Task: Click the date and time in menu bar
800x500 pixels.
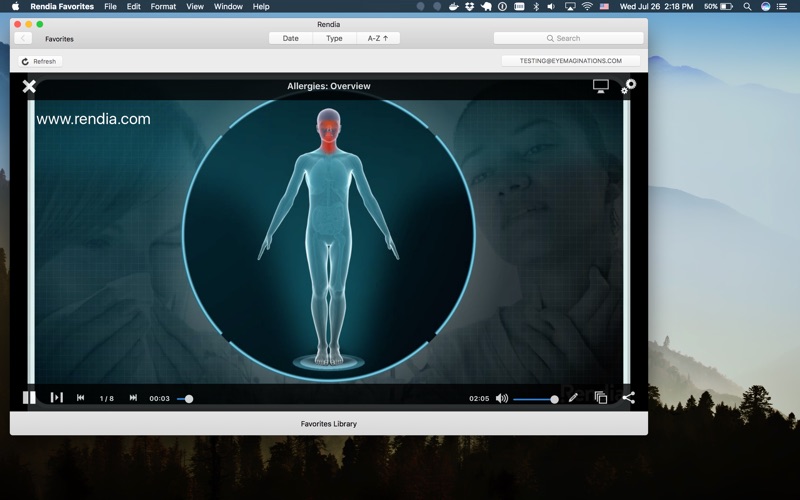Action: pos(656,7)
